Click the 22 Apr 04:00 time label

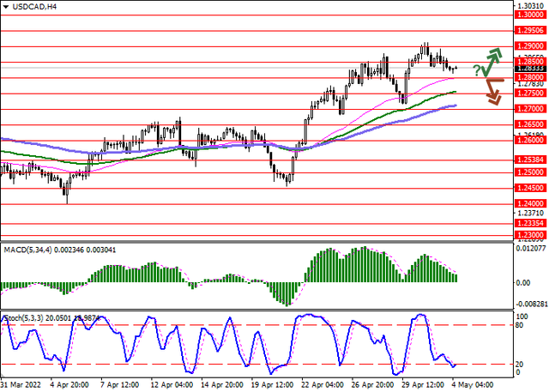323,385
